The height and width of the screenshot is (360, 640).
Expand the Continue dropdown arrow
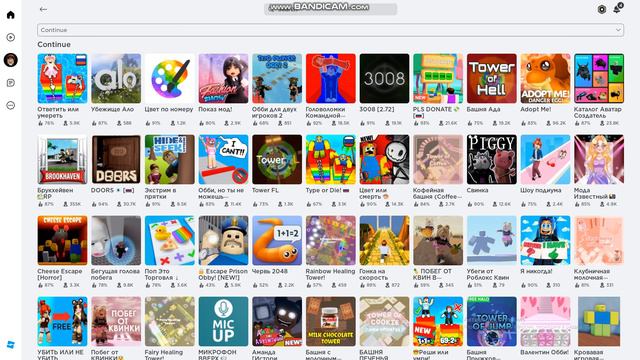coord(618,30)
